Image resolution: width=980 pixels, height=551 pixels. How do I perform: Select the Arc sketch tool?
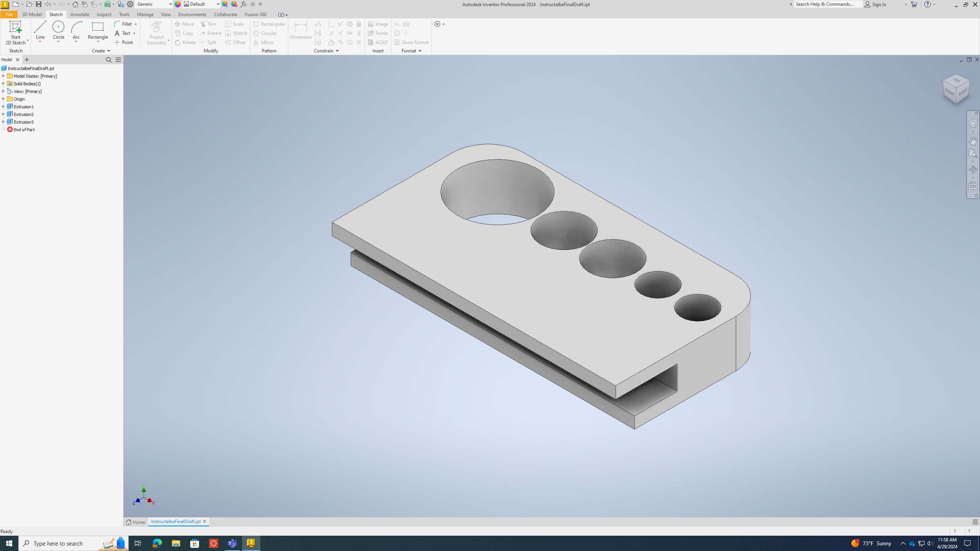coord(76,31)
